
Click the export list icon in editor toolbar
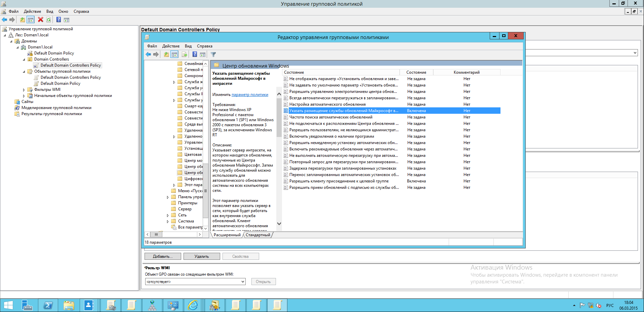click(x=184, y=55)
